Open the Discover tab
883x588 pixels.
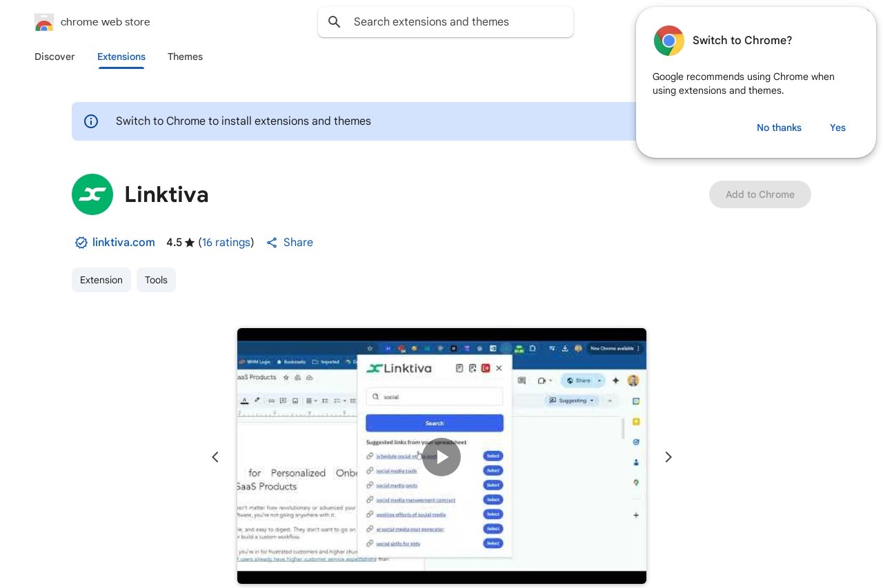pos(54,57)
